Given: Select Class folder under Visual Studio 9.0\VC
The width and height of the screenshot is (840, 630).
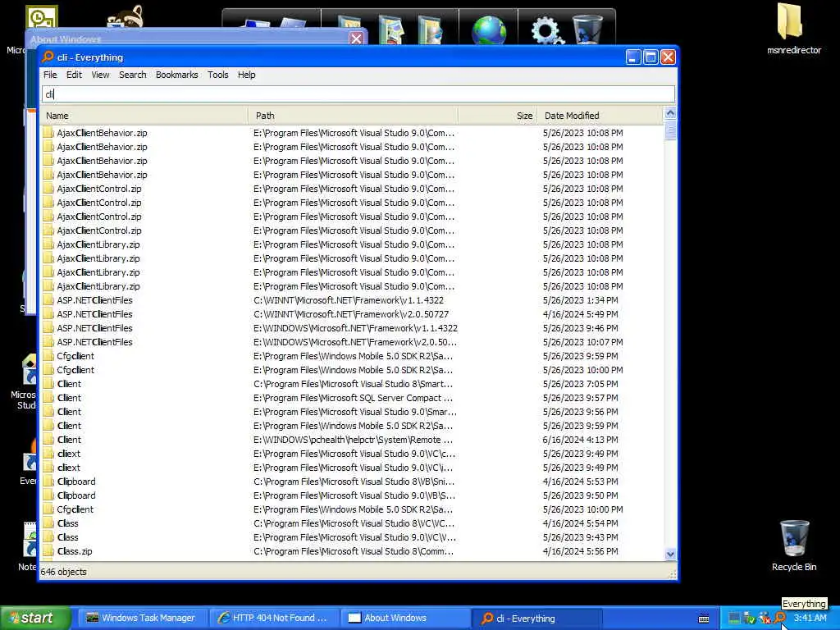Looking at the screenshot, I should pyautogui.click(x=352, y=537).
